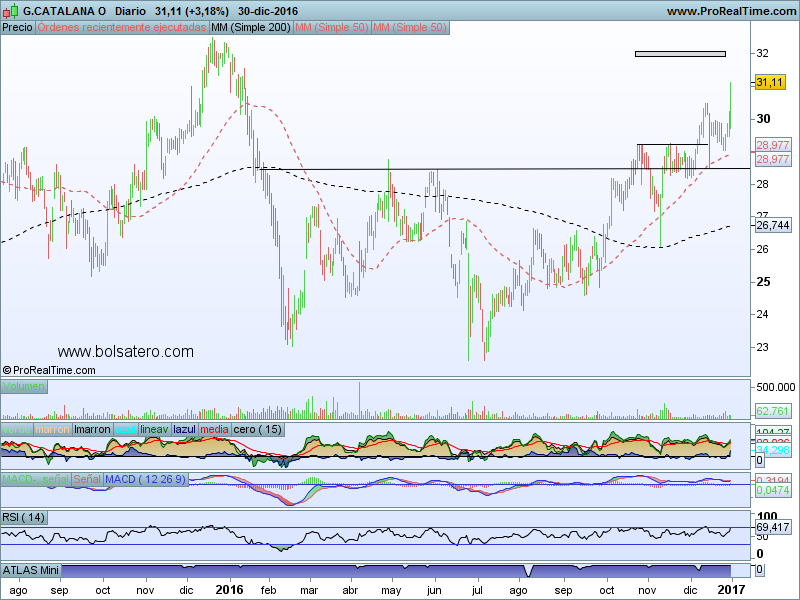Click the 26,744 moving average value tag

coord(773,226)
